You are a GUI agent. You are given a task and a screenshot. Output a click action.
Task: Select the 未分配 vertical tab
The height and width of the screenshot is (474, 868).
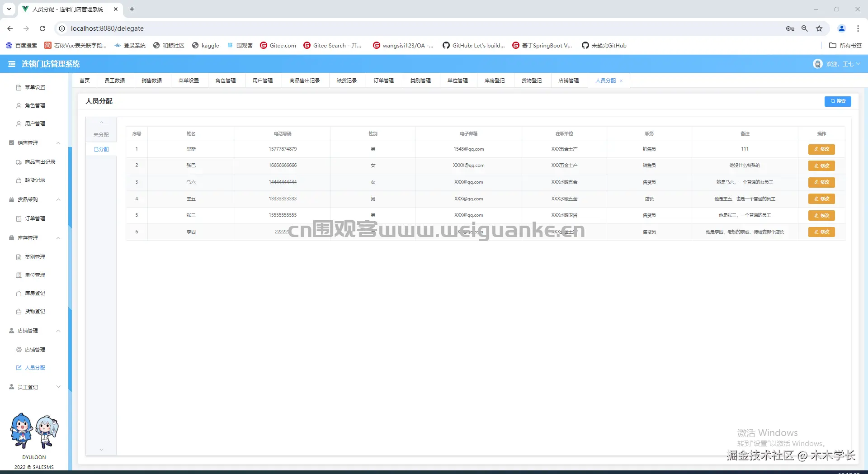pyautogui.click(x=101, y=135)
